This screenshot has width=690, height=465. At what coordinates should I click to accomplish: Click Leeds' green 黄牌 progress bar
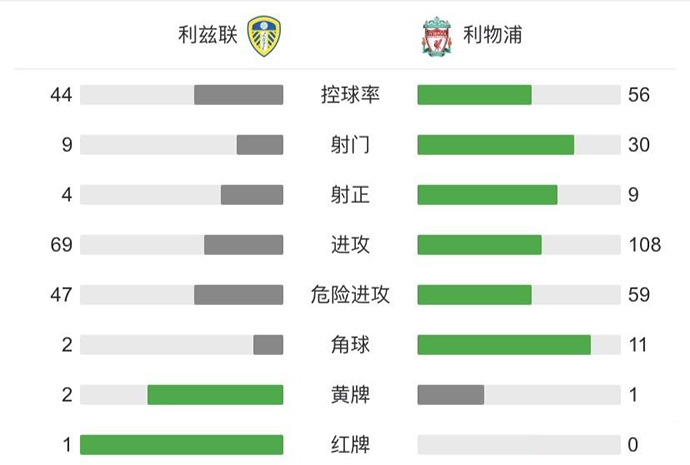pos(215,395)
